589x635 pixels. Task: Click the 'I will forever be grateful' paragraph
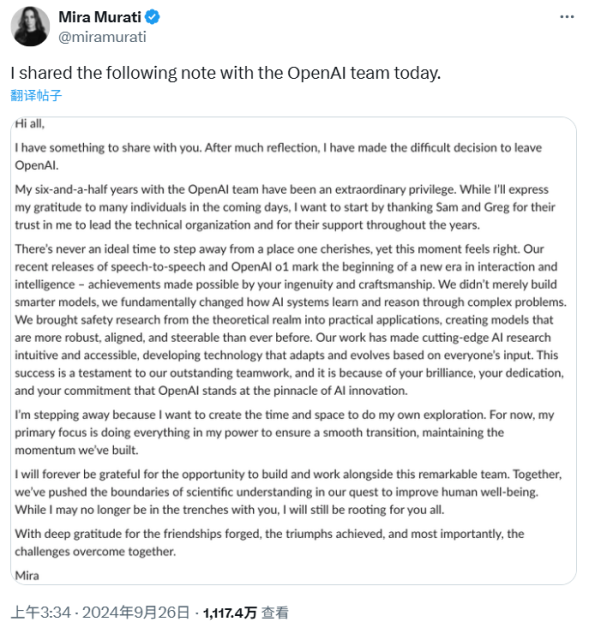coord(288,492)
